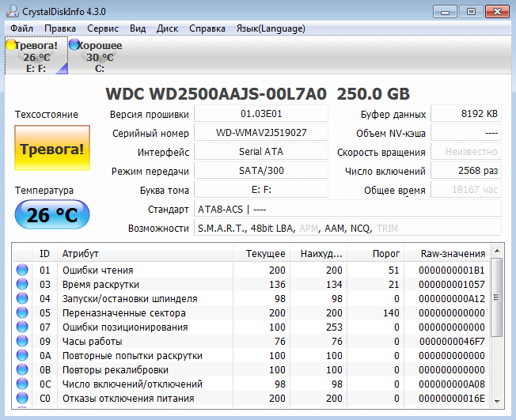The width and height of the screenshot is (516, 420).
Task: Click the blue status orb on the Хорошее tab
Action: click(74, 44)
